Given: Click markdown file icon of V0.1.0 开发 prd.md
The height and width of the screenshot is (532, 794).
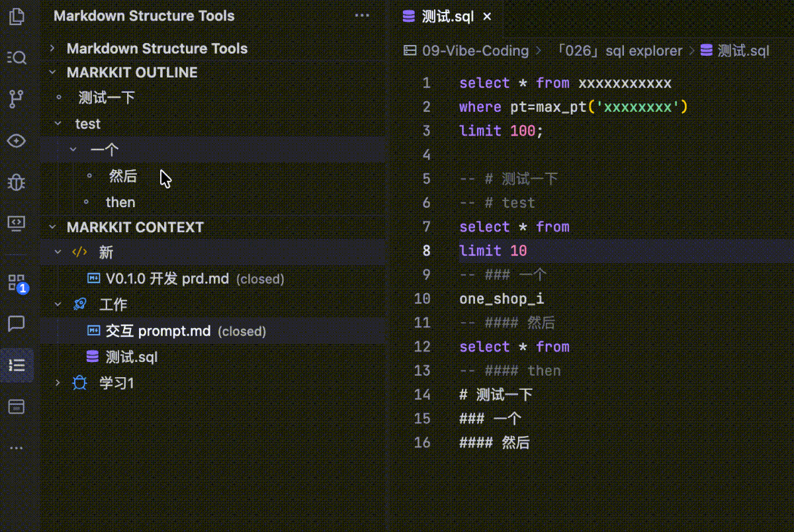Looking at the screenshot, I should pyautogui.click(x=94, y=279).
